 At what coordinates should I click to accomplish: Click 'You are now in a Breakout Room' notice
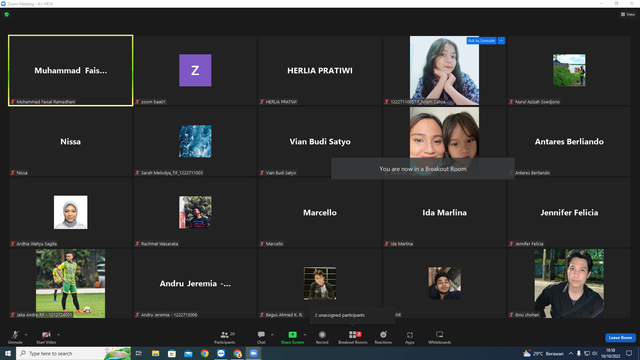(423, 169)
